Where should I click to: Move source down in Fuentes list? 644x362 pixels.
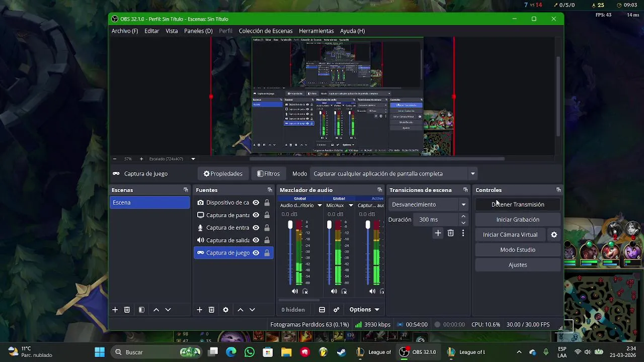point(252,310)
